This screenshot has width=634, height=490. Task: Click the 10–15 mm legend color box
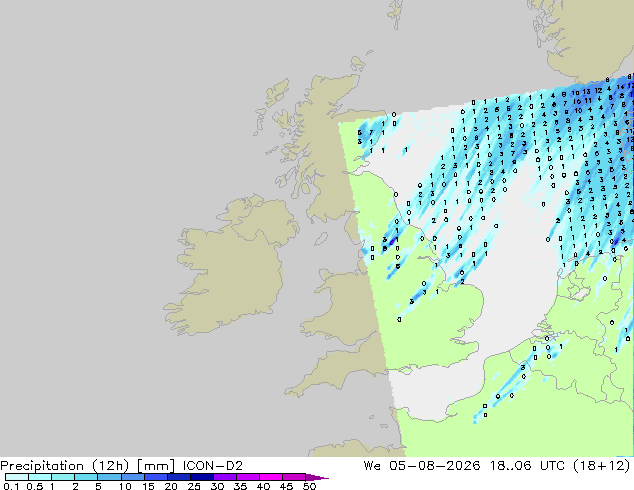click(132, 477)
